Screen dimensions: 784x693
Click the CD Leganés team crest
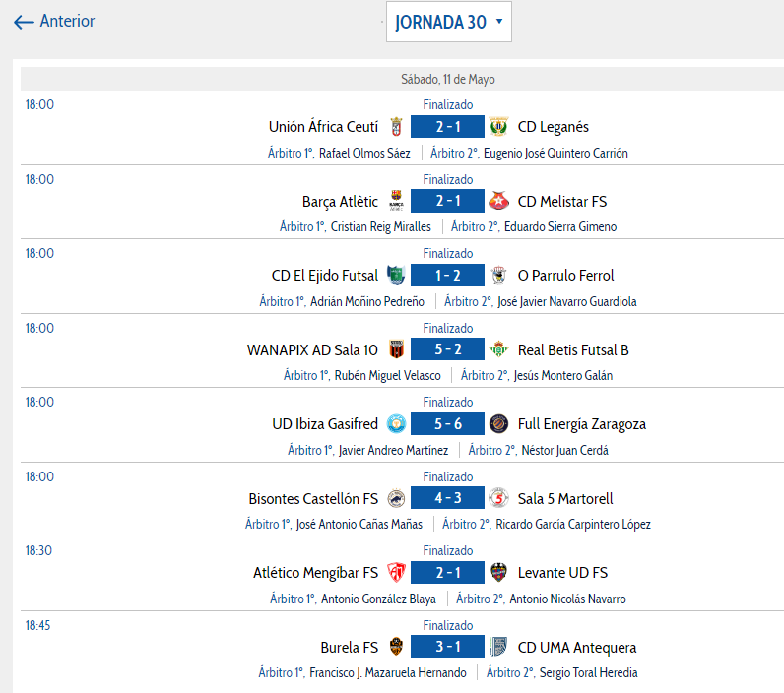(498, 127)
